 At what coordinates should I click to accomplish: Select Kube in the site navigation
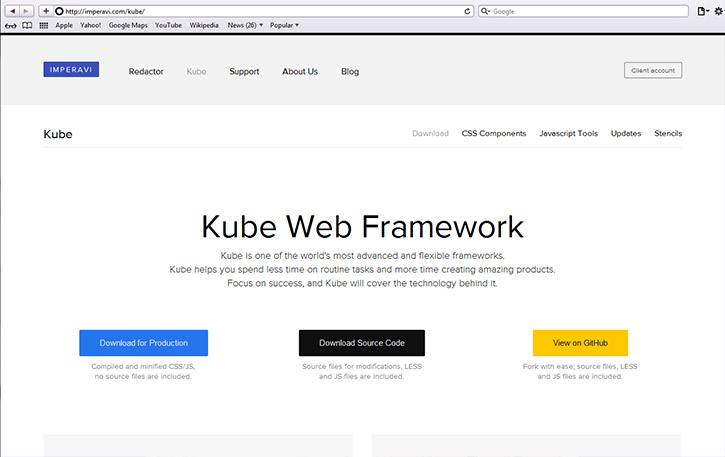click(197, 72)
